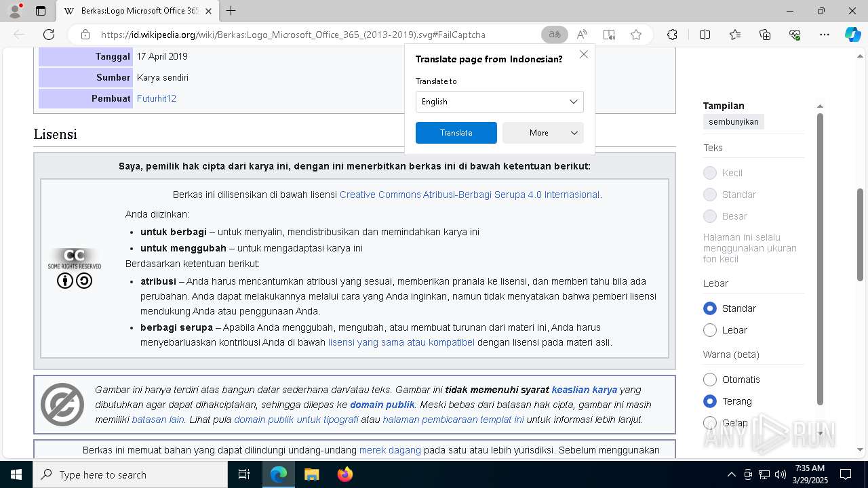Click the appearance panel scrollbar
This screenshot has height=488, width=868.
pos(820,259)
